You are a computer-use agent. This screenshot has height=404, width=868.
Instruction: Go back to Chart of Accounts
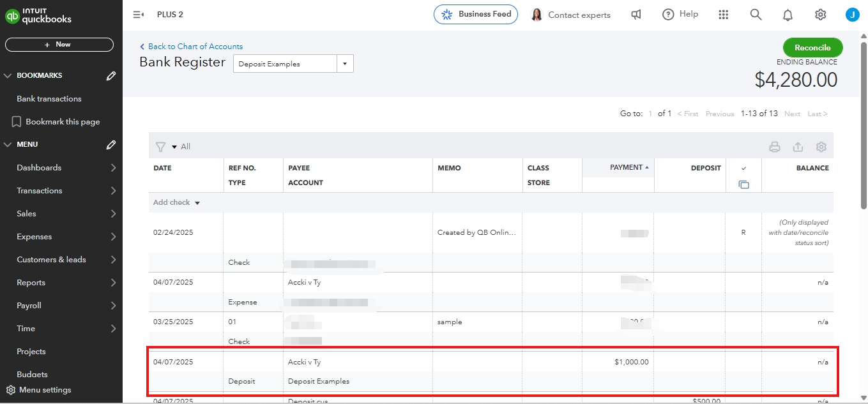coord(191,47)
